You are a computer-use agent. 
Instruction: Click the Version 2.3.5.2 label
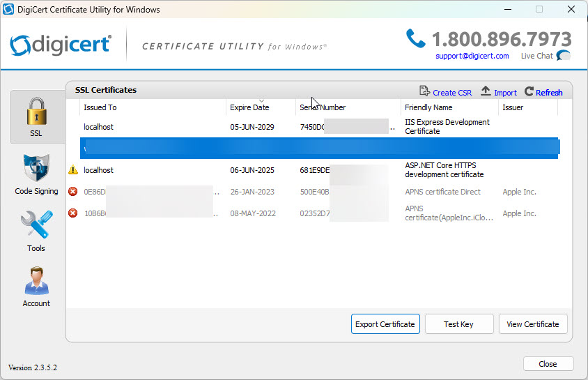[33, 367]
